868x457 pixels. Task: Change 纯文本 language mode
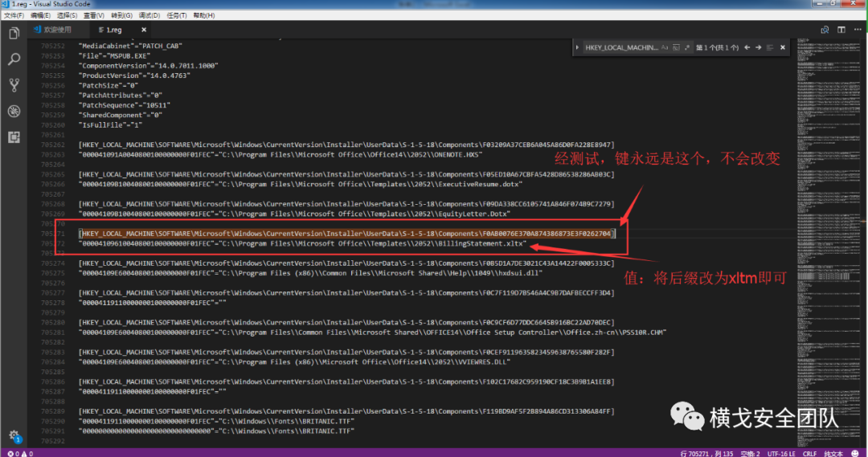[x=833, y=453]
